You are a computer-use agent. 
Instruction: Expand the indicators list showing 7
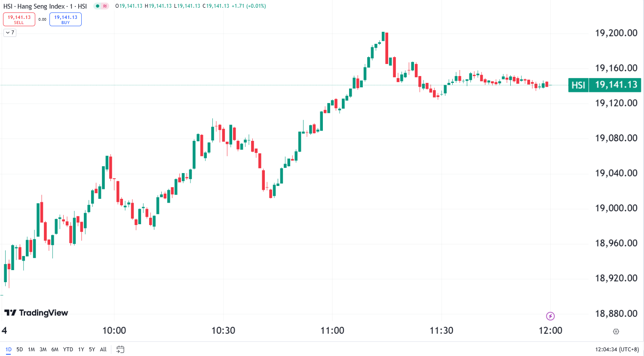(x=9, y=33)
